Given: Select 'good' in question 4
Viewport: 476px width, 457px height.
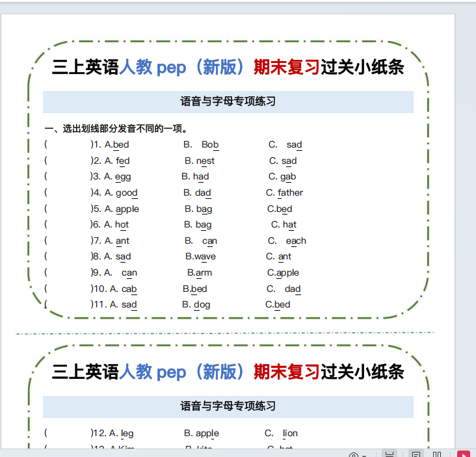Looking at the screenshot, I should [127, 193].
